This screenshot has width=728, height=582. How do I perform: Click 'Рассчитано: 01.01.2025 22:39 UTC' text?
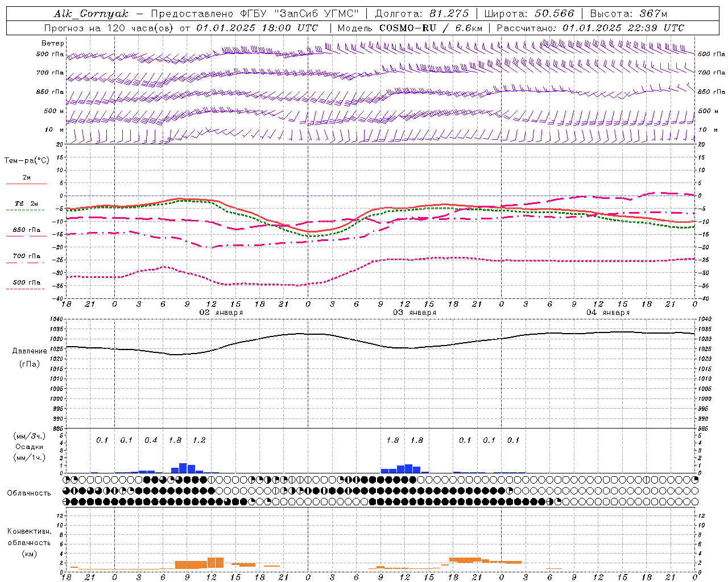(590, 28)
